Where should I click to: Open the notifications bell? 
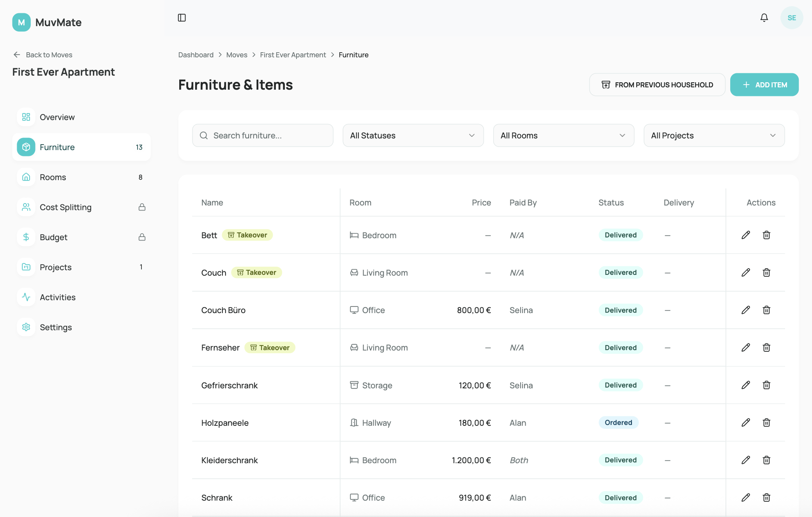coord(764,18)
